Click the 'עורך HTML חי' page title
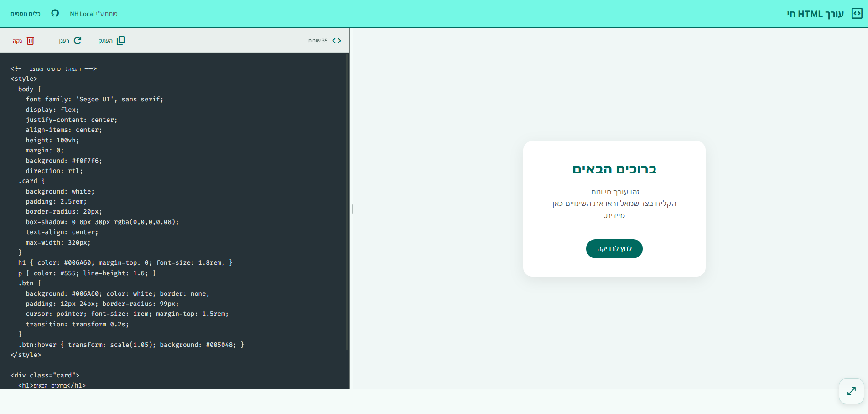Viewport: 868px width, 414px height. click(x=815, y=14)
